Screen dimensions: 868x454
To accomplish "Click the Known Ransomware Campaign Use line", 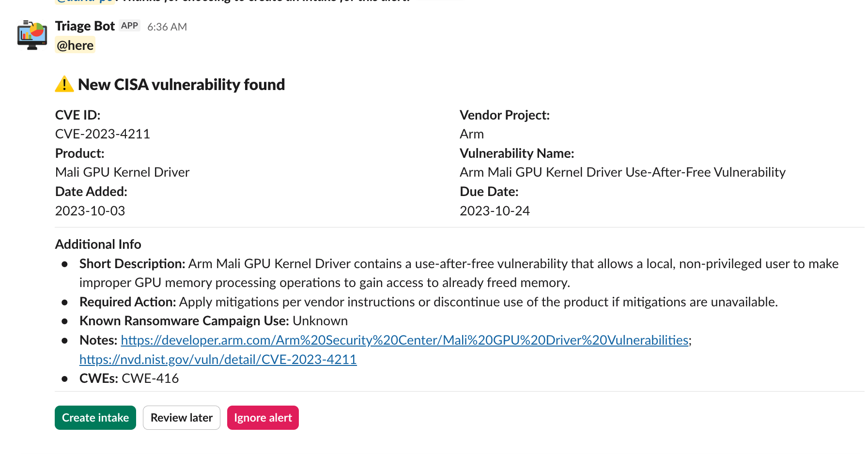I will pyautogui.click(x=214, y=321).
